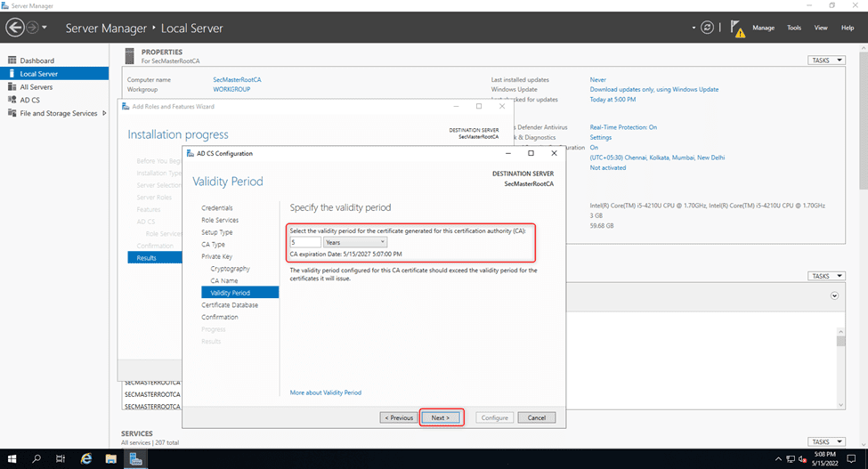868x469 pixels.
Task: Select Setup Type step in wizard
Action: tap(217, 232)
